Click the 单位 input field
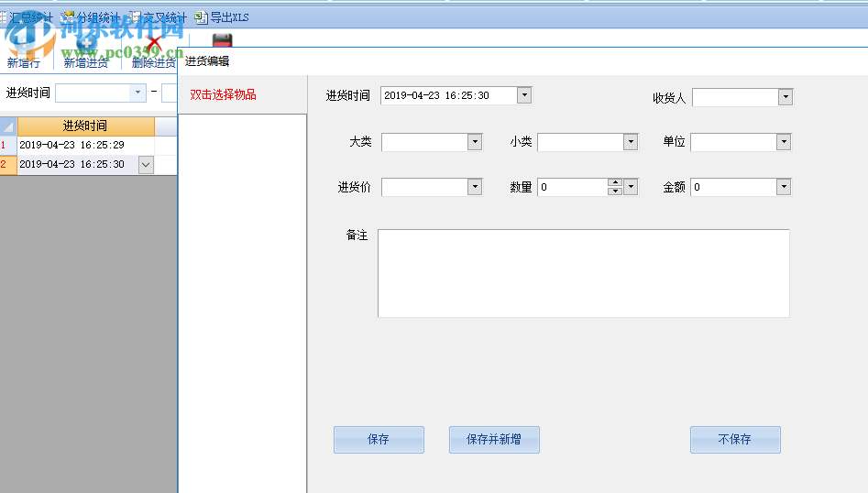The width and height of the screenshot is (868, 493). (x=733, y=142)
